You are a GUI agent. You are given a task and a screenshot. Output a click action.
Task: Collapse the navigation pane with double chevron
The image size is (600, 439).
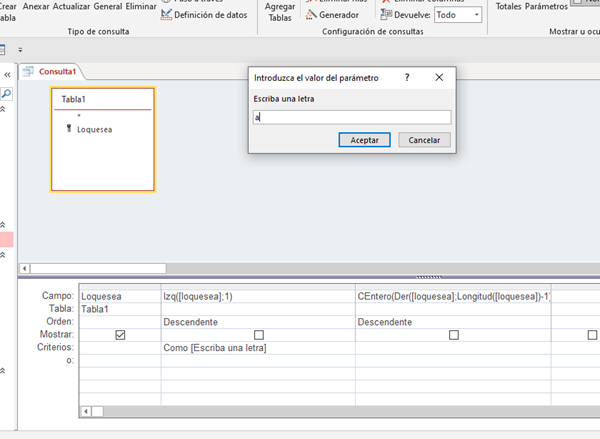(x=7, y=75)
